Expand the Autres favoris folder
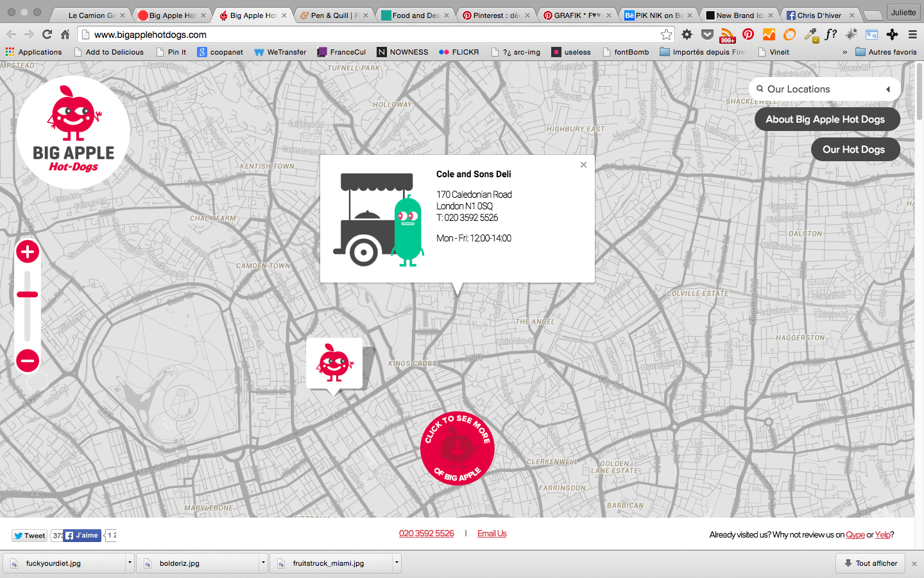The image size is (924, 578). click(x=886, y=52)
